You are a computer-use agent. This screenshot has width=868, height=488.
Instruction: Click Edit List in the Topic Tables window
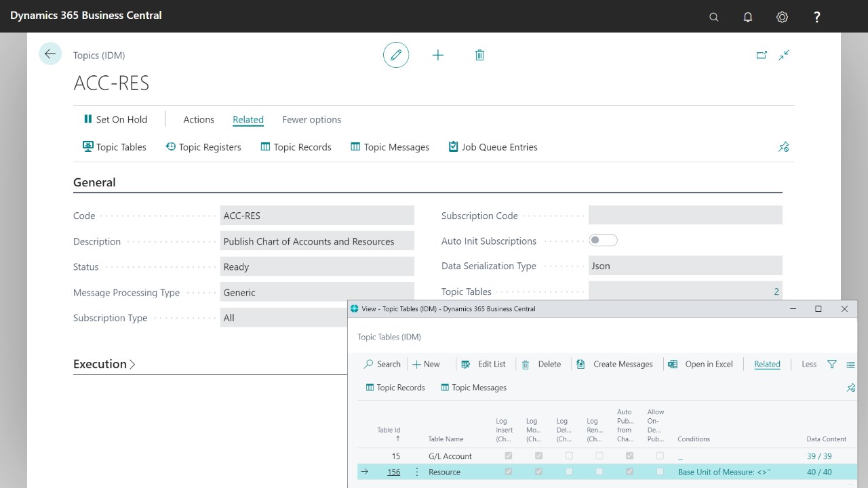coord(484,364)
